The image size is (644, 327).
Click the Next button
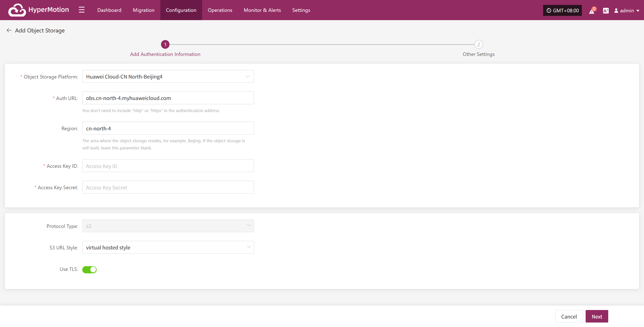tap(597, 316)
